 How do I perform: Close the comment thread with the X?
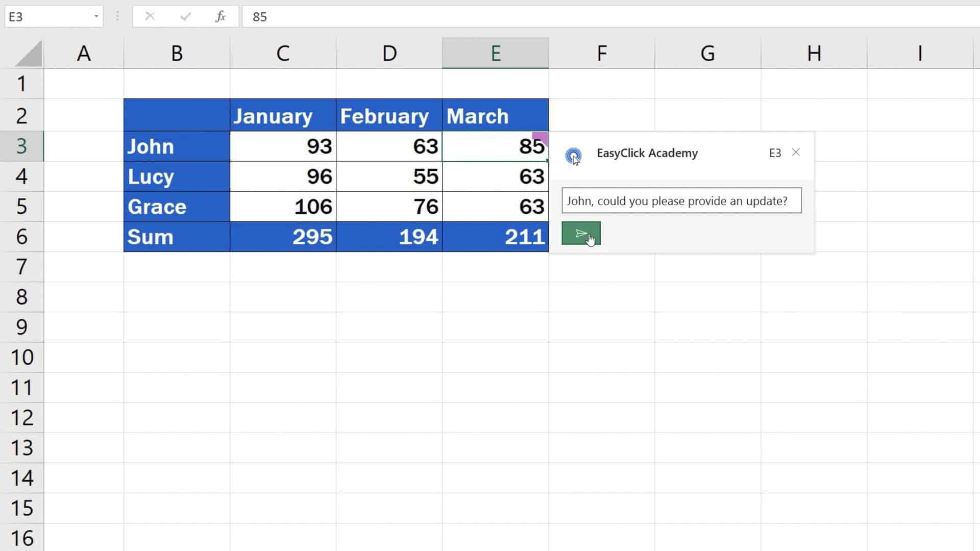pos(796,152)
